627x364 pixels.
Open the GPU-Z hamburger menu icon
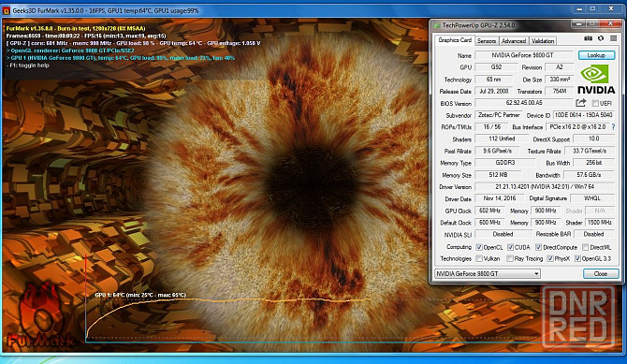(x=613, y=38)
